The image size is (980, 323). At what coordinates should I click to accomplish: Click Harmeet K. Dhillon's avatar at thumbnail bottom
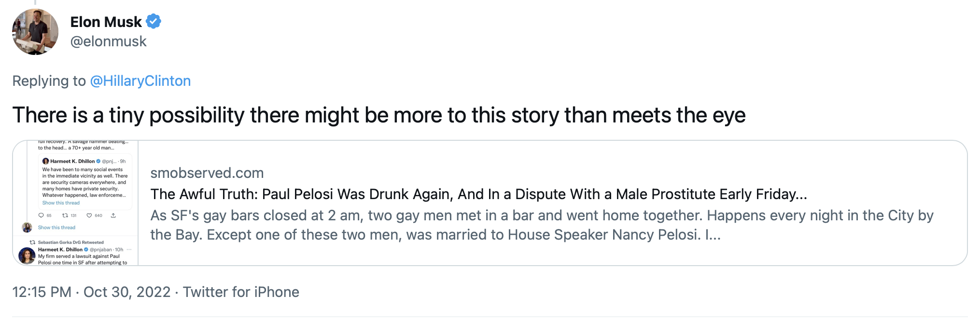tap(27, 256)
